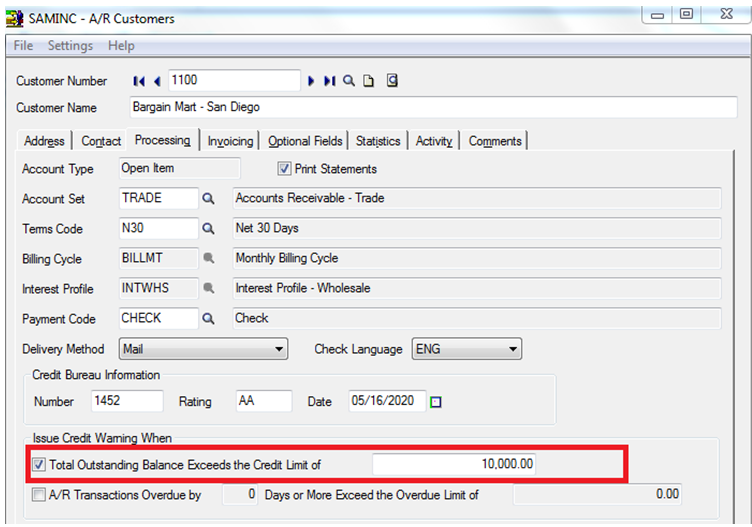Click SAMINC application icon in title bar
This screenshot has height=527, width=752.
click(14, 18)
